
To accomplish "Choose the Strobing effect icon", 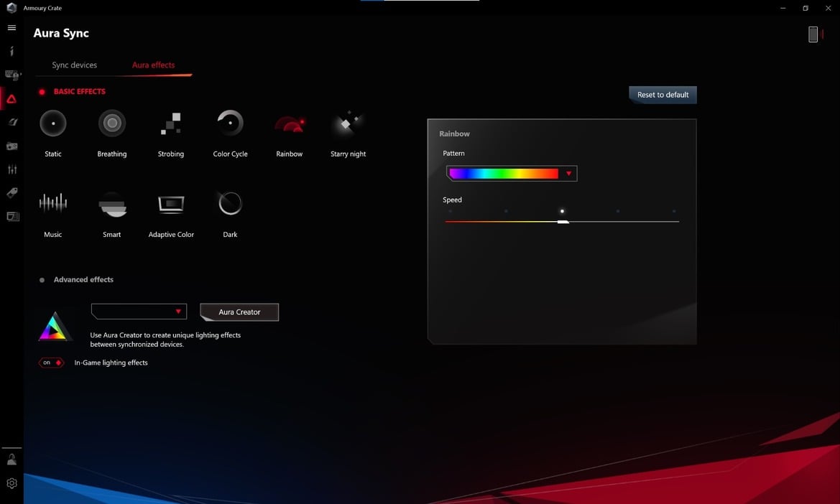I will [171, 123].
